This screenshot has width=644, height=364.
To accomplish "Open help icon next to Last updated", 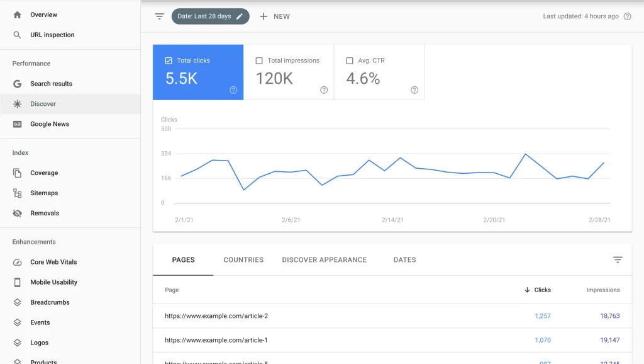I will click(627, 16).
